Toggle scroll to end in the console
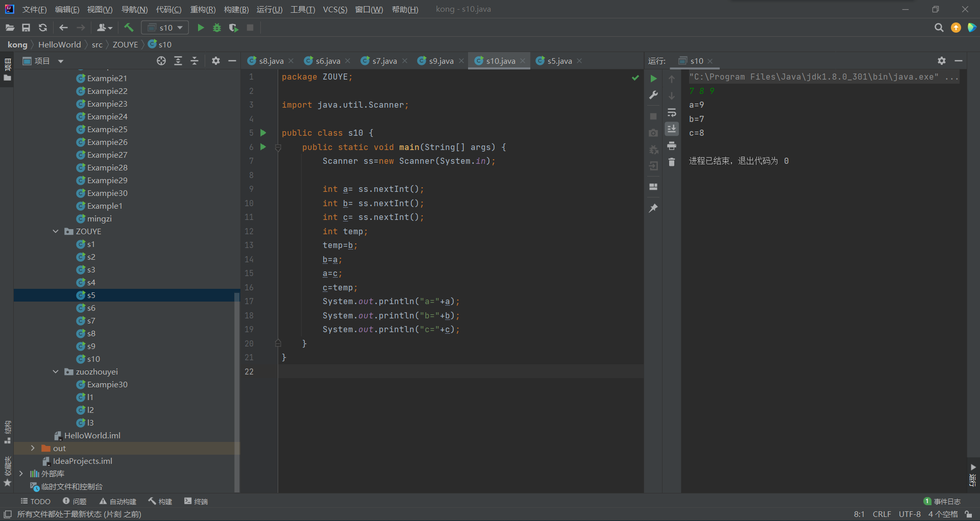The image size is (980, 521). (672, 129)
